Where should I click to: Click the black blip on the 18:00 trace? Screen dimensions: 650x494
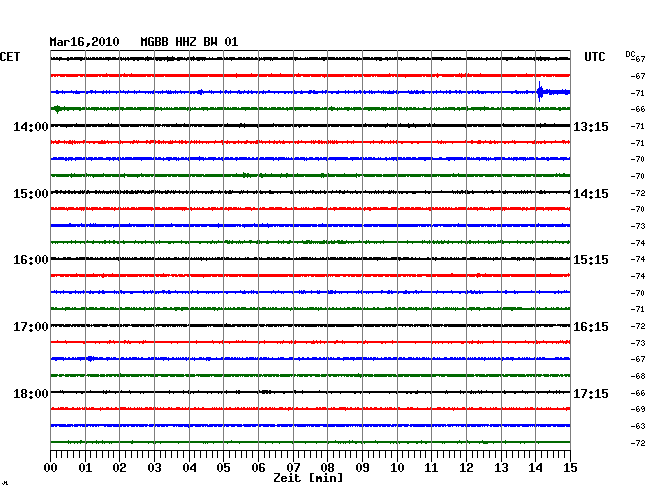click(x=265, y=392)
